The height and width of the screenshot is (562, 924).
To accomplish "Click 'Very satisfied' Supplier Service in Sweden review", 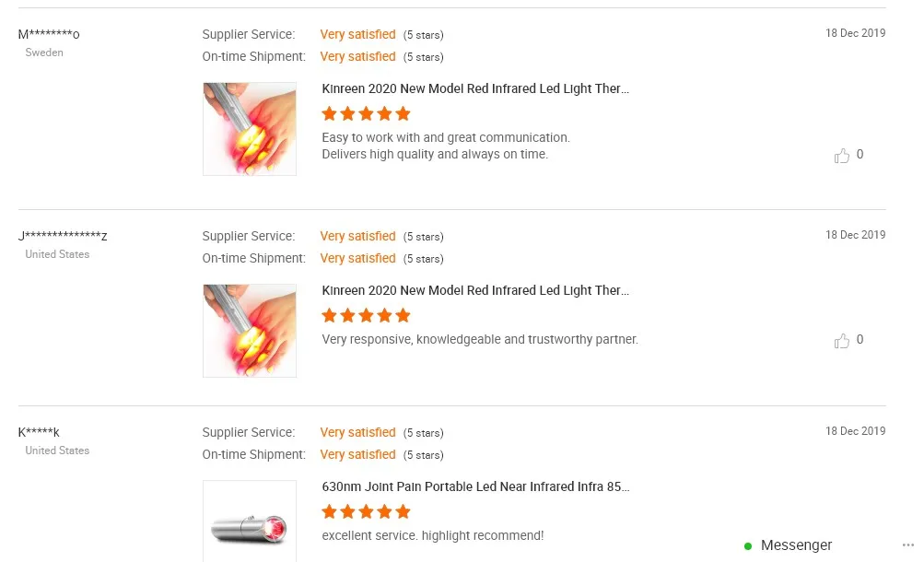I will (357, 35).
